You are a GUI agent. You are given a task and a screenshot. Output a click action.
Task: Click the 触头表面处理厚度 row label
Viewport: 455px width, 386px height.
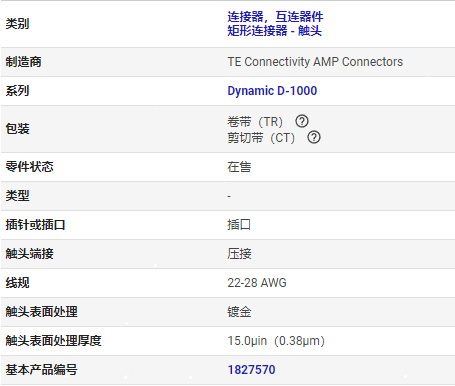tap(53, 341)
